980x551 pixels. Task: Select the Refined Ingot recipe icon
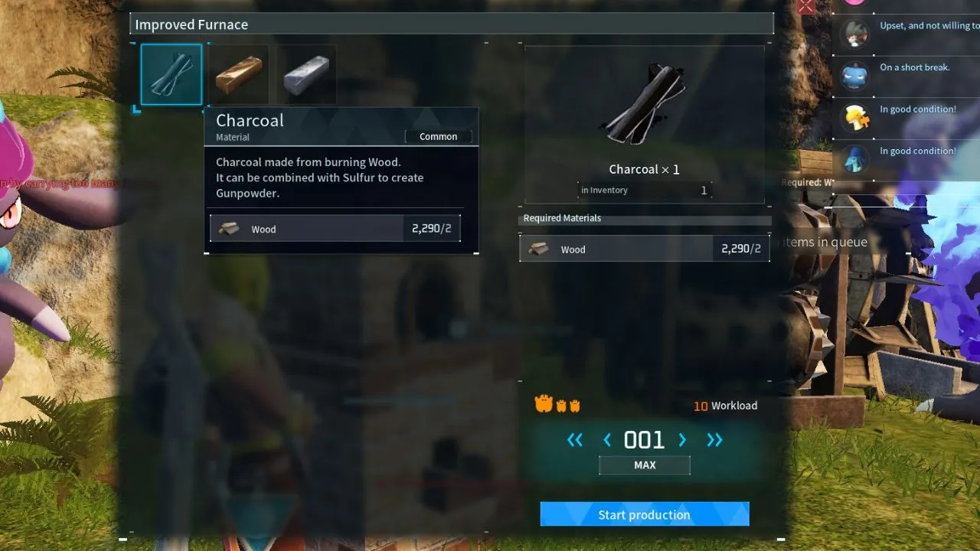[x=306, y=74]
